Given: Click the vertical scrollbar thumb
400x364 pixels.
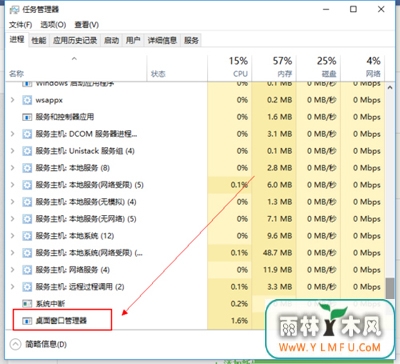Looking at the screenshot, I should coord(390,288).
